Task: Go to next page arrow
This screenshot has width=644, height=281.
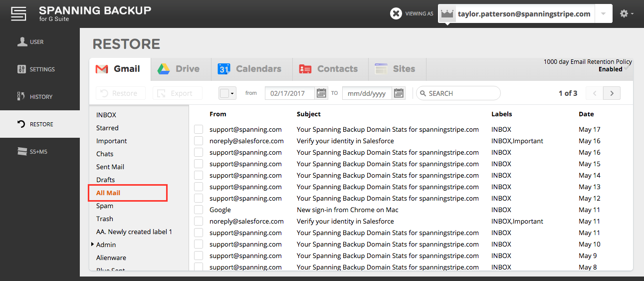Action: tap(612, 93)
